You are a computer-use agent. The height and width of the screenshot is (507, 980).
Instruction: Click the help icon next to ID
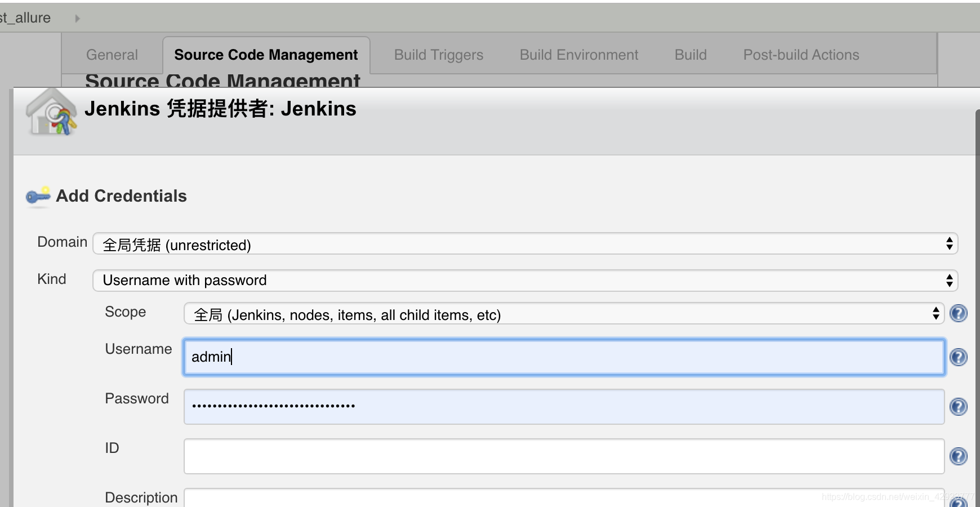958,456
